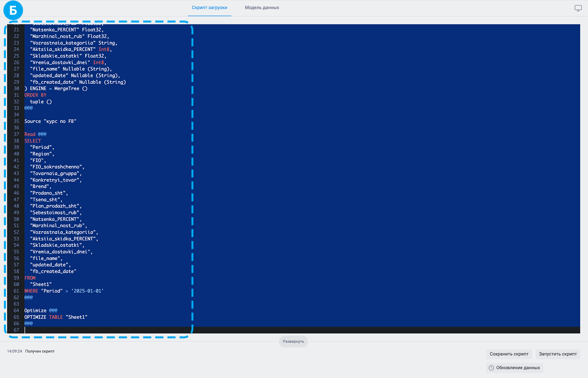Click the clock icon in Обновление данных

[491, 368]
